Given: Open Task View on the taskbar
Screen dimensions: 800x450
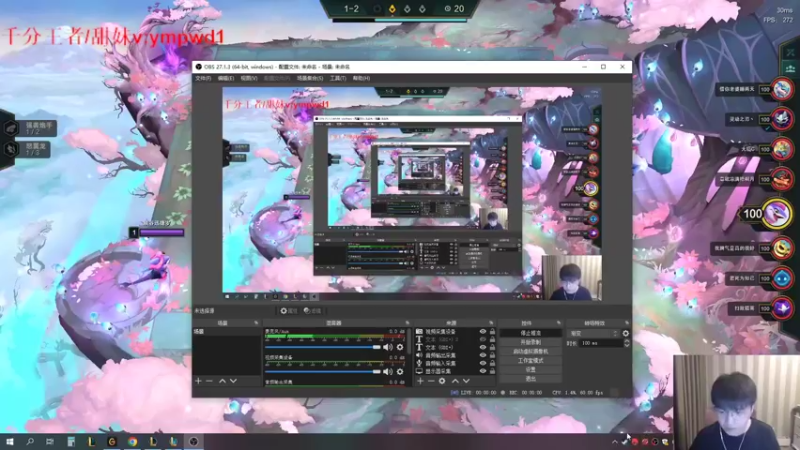Looking at the screenshot, I should (50, 442).
